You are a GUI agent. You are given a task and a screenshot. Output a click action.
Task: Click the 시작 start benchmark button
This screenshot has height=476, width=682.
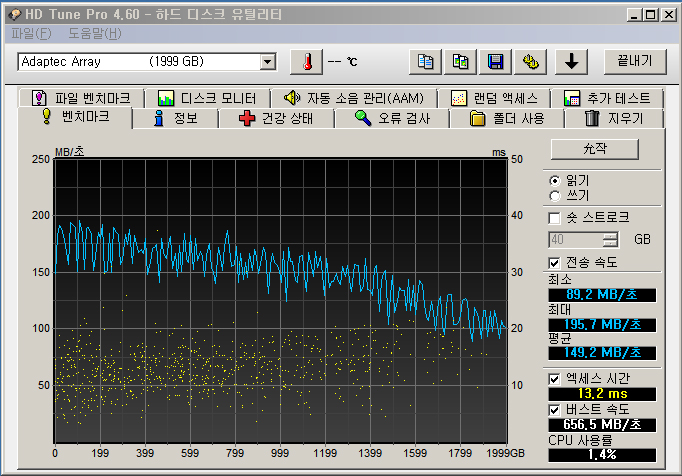[595, 149]
